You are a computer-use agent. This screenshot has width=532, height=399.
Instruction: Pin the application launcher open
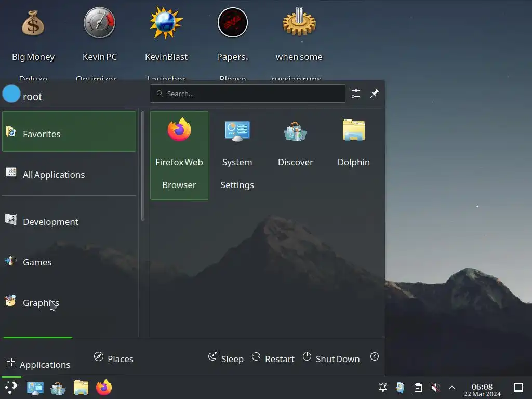(374, 94)
